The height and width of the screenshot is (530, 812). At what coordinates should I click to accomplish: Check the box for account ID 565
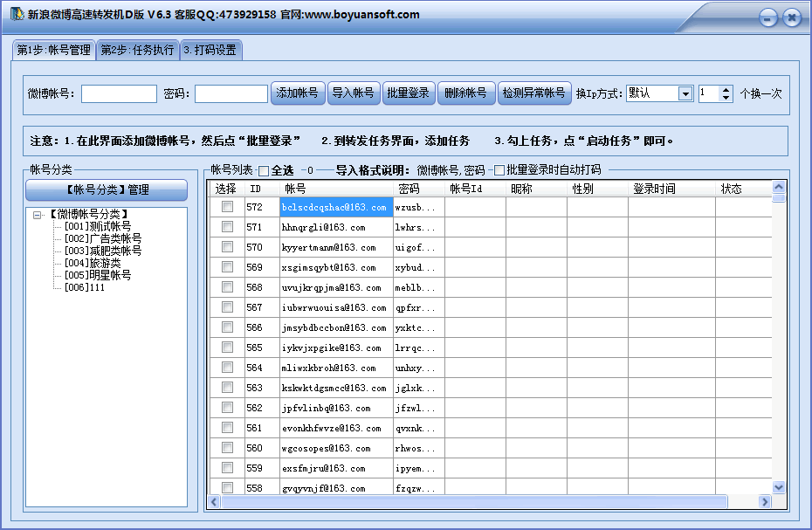point(227,348)
